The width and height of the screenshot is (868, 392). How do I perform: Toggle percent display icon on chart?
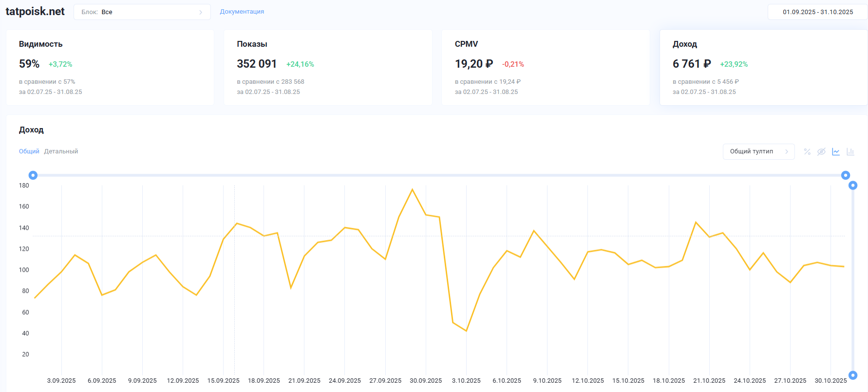(x=807, y=151)
